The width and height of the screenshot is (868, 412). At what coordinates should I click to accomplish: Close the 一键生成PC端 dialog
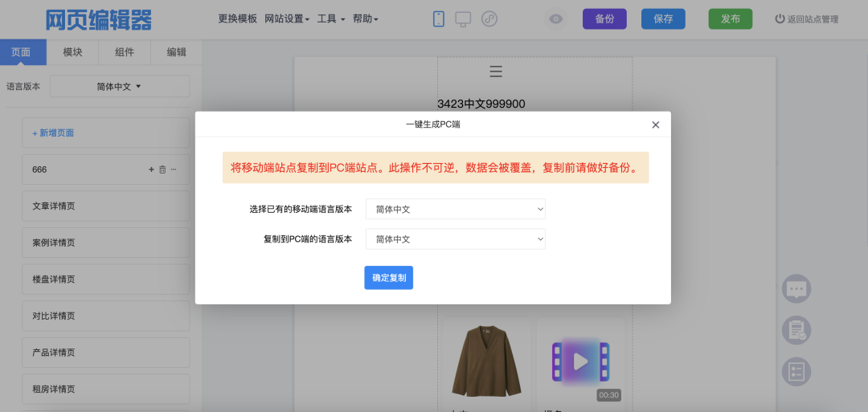tap(655, 124)
